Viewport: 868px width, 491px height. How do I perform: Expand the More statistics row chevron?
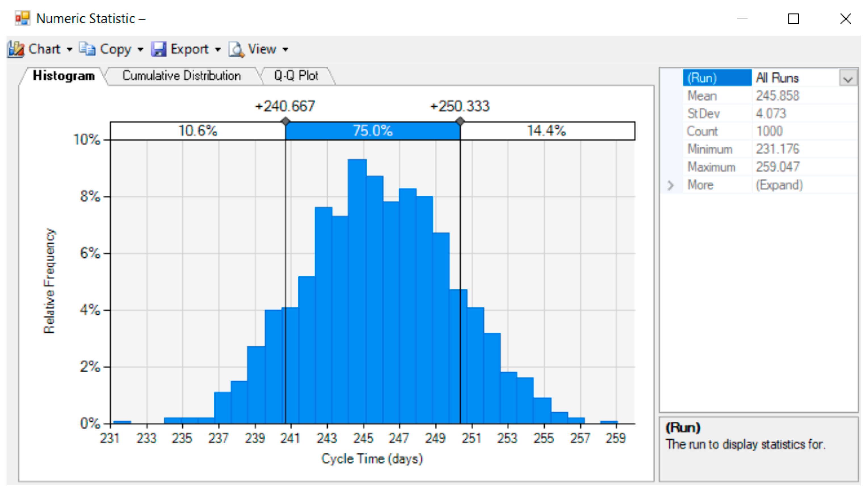coord(670,185)
